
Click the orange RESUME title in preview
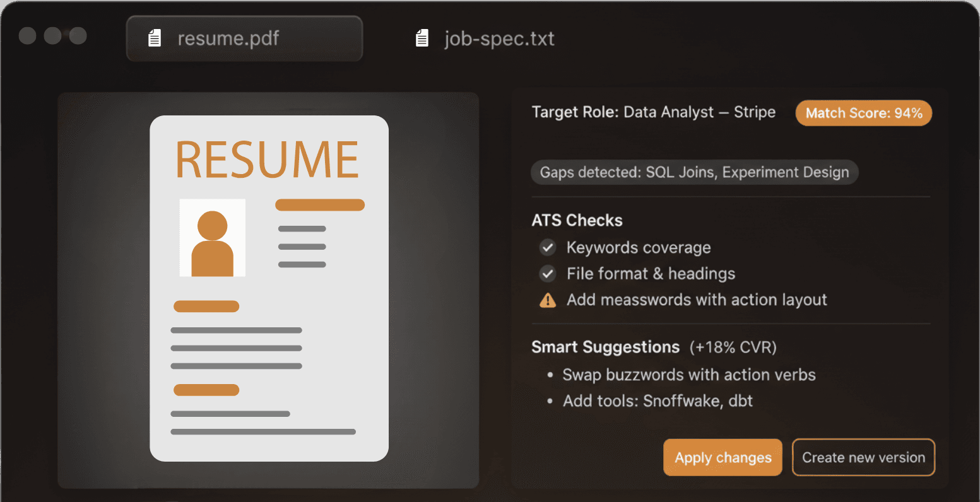coord(267,160)
